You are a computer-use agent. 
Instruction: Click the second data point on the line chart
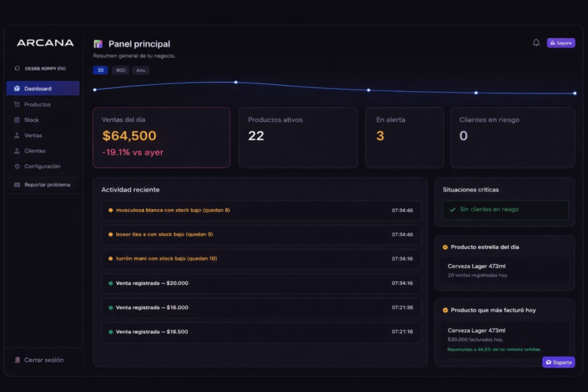coord(235,82)
